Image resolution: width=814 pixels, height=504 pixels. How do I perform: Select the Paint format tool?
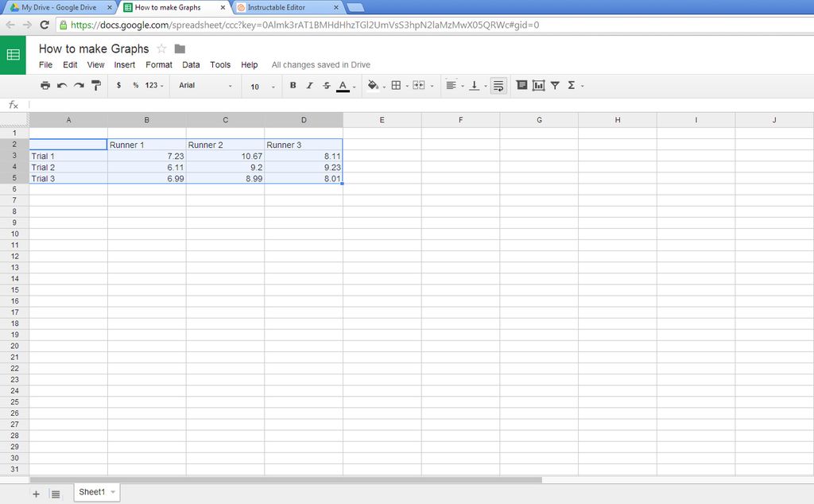[96, 86]
